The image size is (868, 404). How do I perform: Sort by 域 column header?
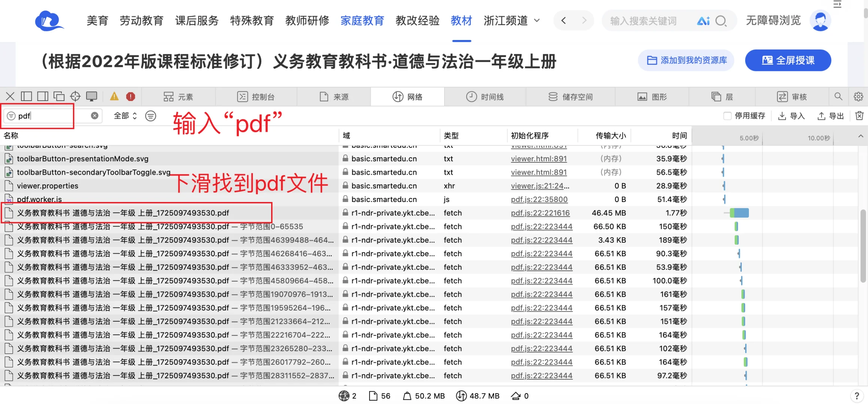[x=389, y=135]
